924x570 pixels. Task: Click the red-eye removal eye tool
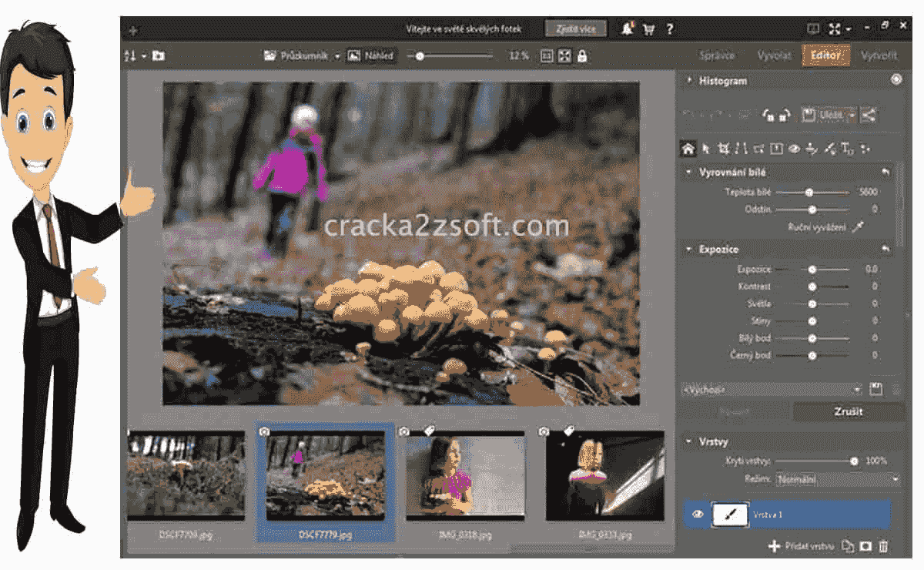click(x=794, y=149)
